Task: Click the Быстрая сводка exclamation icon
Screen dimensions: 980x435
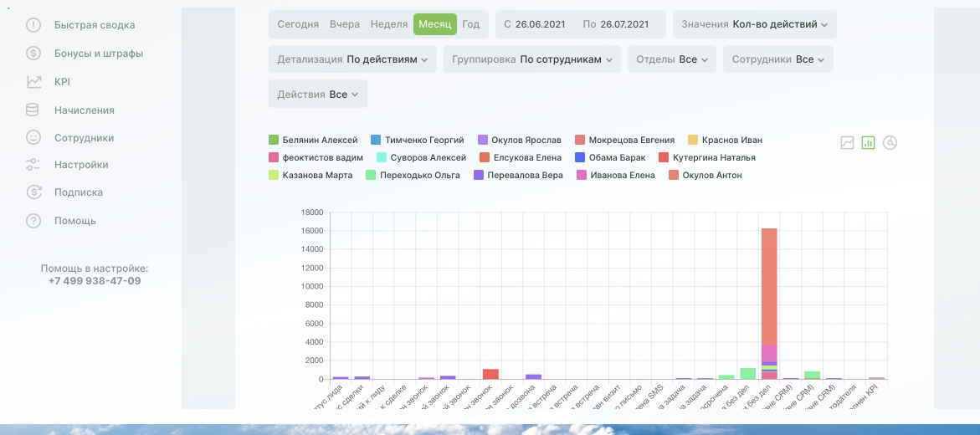Action: (33, 25)
